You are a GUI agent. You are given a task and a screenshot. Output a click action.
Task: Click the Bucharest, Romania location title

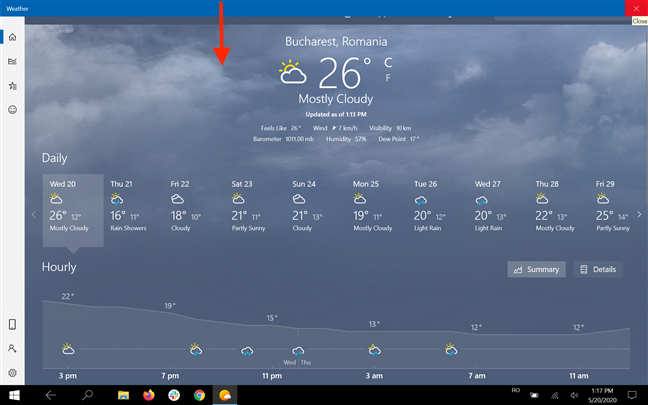(x=336, y=41)
